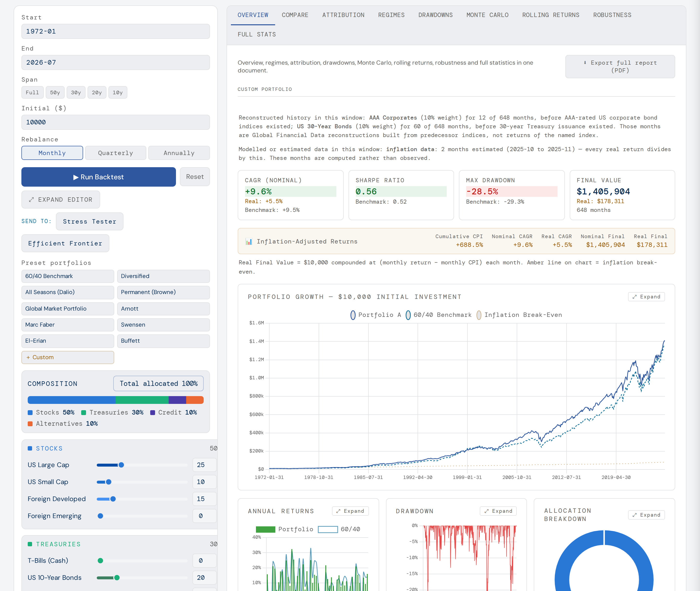Click the Foreign Emerging weight field
700x591 pixels.
[205, 516]
